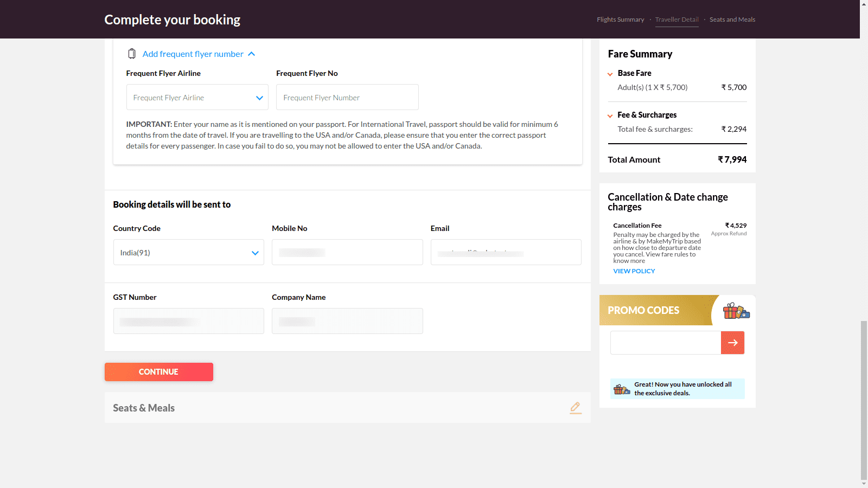Click the red chevron beside Fee & Surcharges
The width and height of the screenshot is (868, 488).
pyautogui.click(x=610, y=115)
